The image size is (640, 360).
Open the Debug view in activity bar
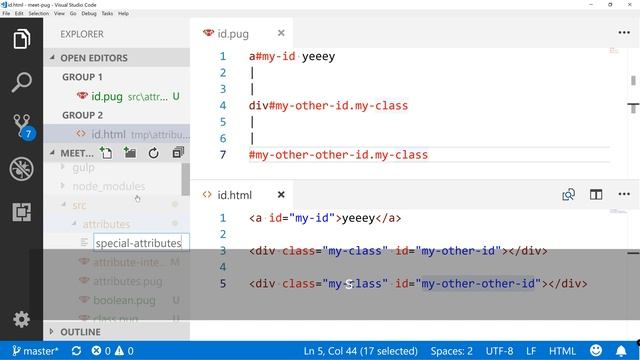click(x=21, y=169)
